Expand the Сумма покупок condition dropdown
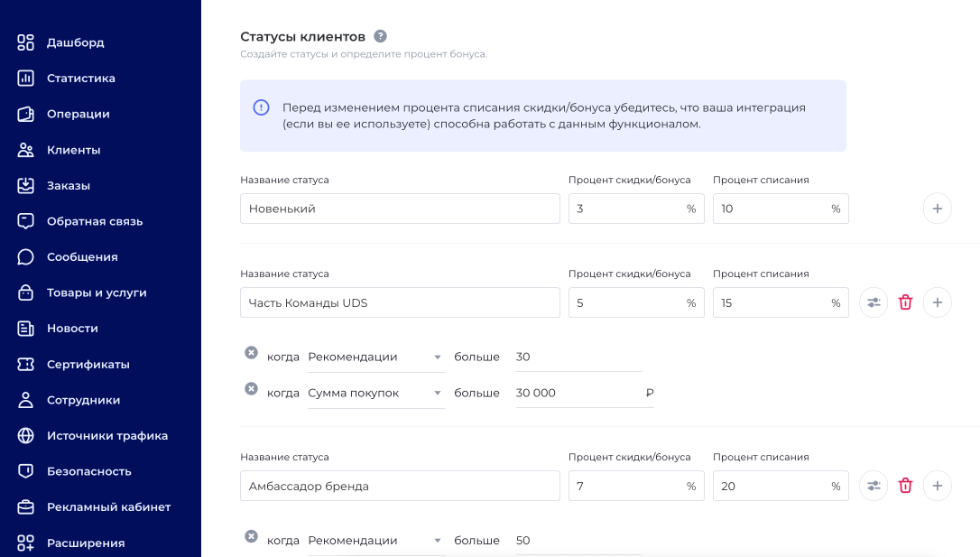The width and height of the screenshot is (980, 557). point(375,394)
